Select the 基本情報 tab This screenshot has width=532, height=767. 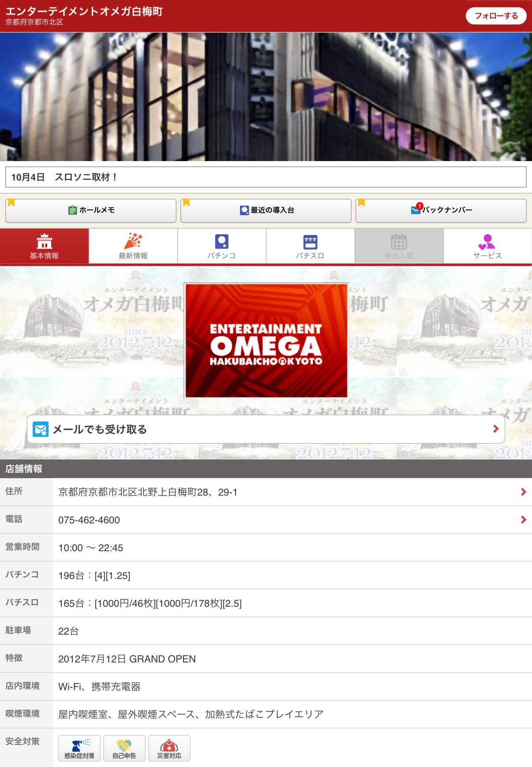coord(44,246)
